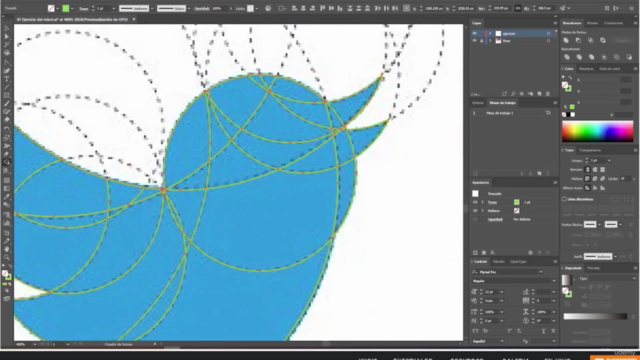Screen dimensions: 640x360
Task: Click All Caps TT button in Carácter panel
Action: click(475, 331)
